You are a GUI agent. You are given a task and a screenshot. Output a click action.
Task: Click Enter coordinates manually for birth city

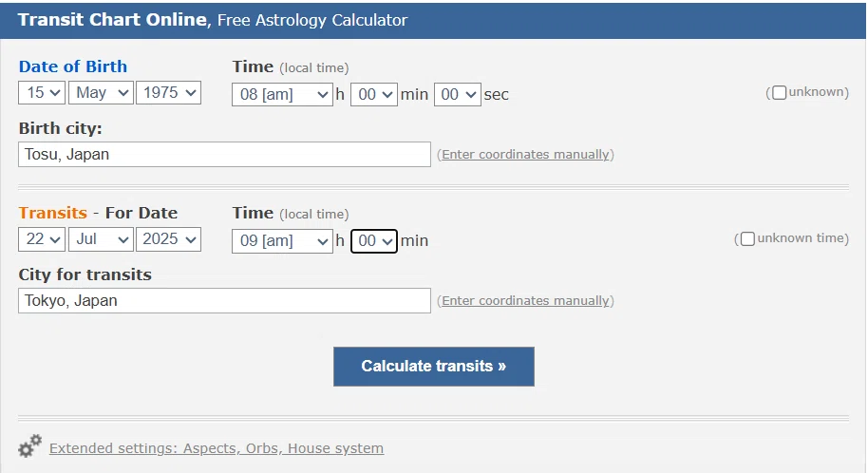pyautogui.click(x=525, y=155)
